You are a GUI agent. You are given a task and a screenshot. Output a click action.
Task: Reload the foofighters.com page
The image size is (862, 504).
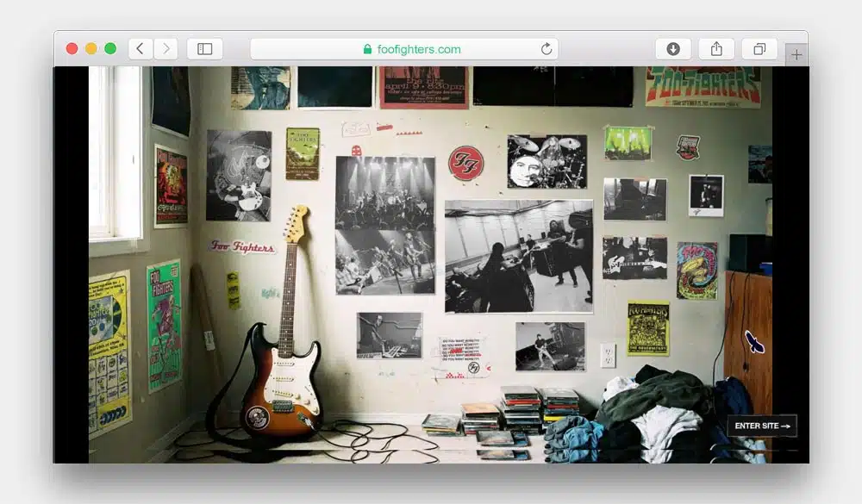pos(546,49)
